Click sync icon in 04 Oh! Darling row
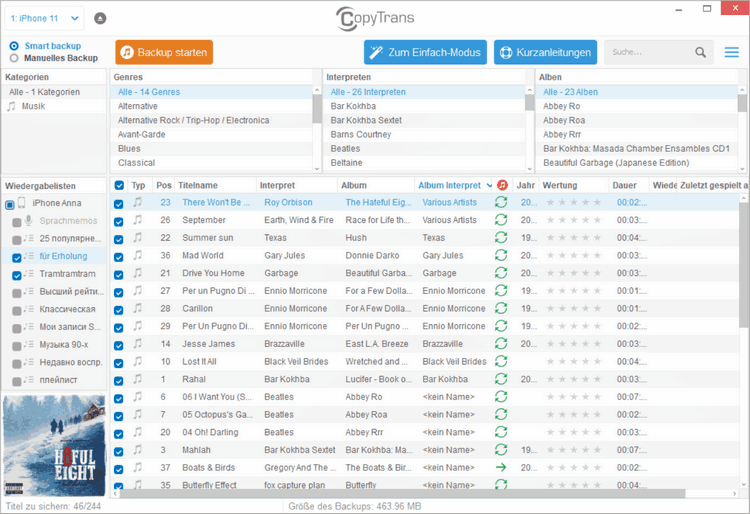750x514 pixels. click(501, 432)
